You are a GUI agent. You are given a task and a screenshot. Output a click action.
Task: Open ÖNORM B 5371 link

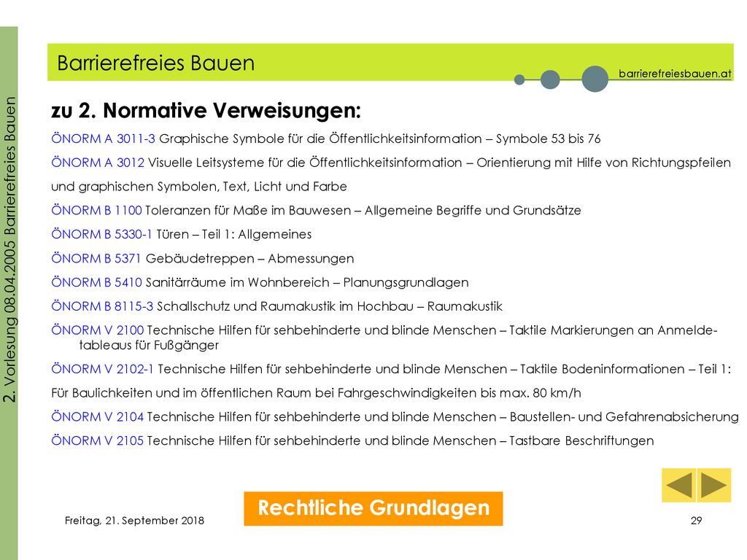tap(96, 258)
